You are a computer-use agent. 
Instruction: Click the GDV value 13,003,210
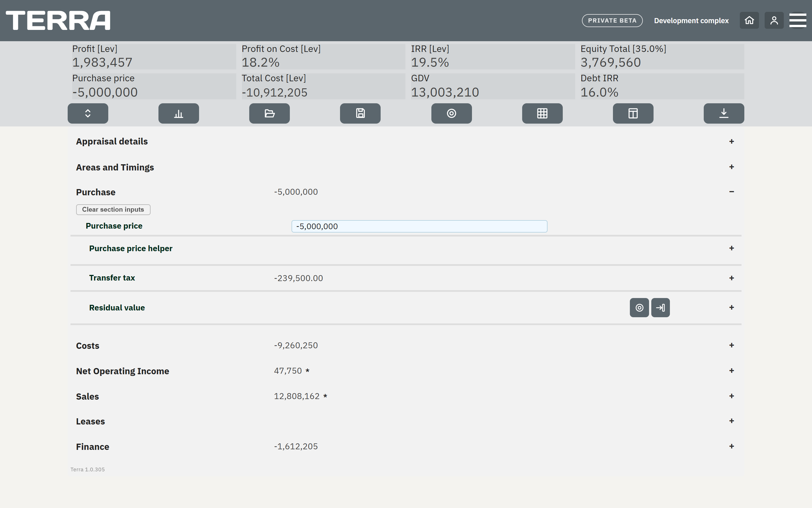[x=445, y=92]
